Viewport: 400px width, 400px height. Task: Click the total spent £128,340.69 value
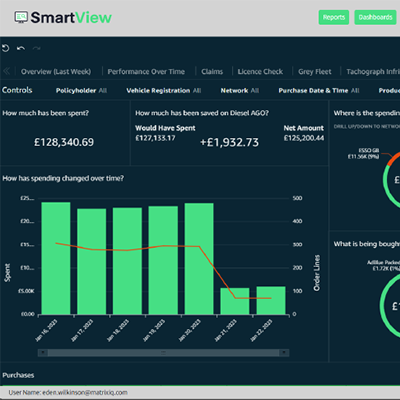tap(64, 142)
